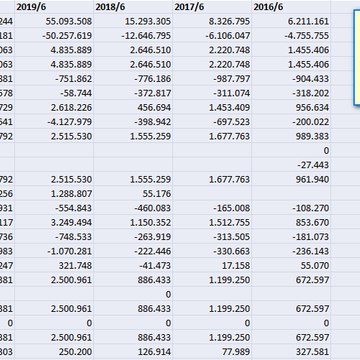Select the value 853.670
Image resolution: width=360 pixels, height=360 pixels.
pos(291,222)
